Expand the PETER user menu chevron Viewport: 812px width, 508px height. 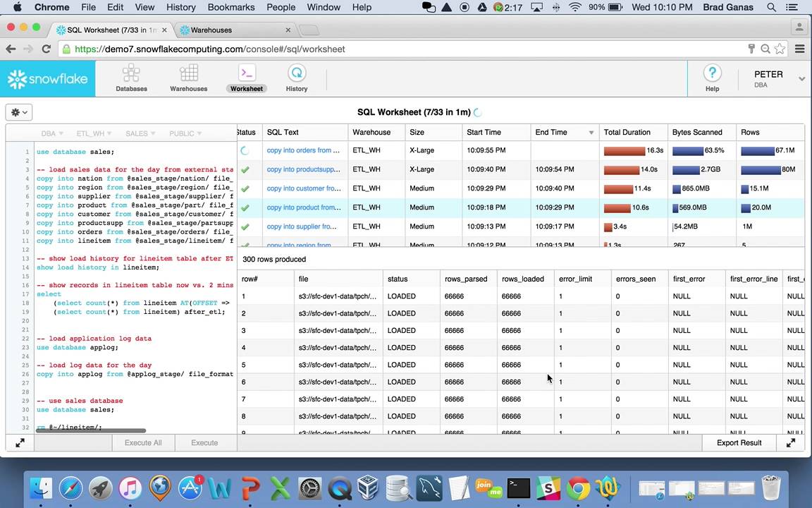pos(801,79)
